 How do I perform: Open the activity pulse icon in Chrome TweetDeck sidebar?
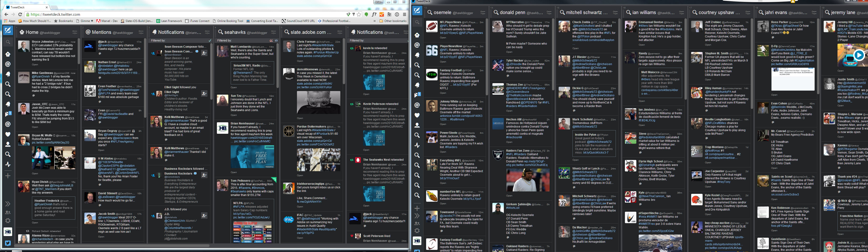(8, 165)
